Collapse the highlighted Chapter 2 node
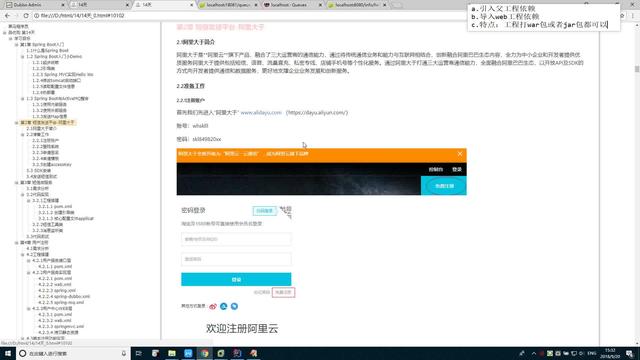This screenshot has width=640, height=360. tap(17, 123)
